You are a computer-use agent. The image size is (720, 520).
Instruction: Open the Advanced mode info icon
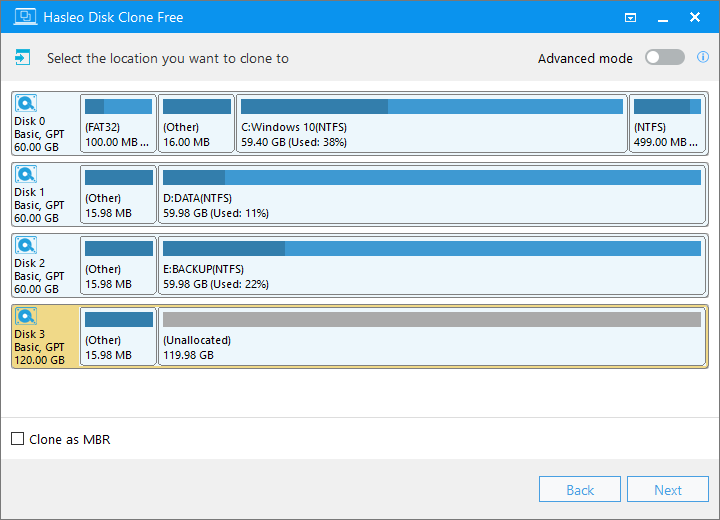point(703,57)
